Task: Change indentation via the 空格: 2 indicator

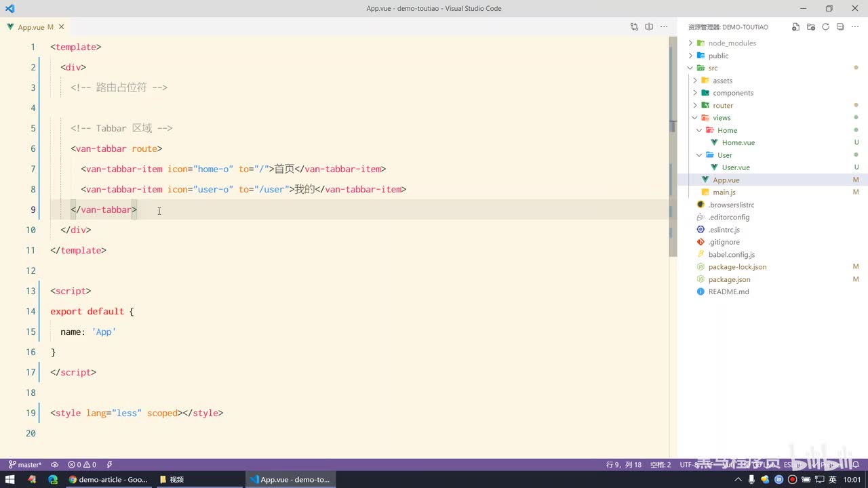Action: pyautogui.click(x=660, y=465)
